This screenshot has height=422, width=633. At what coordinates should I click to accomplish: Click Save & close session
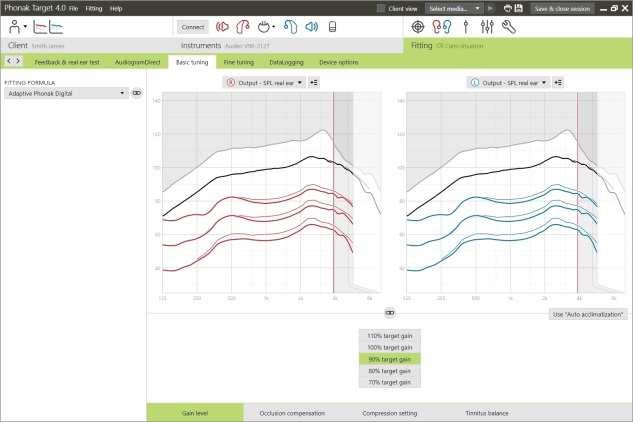coord(562,8)
